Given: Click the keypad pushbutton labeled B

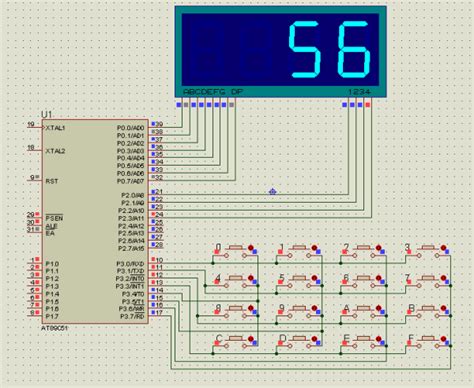Looking at the screenshot, I should pos(428,308).
